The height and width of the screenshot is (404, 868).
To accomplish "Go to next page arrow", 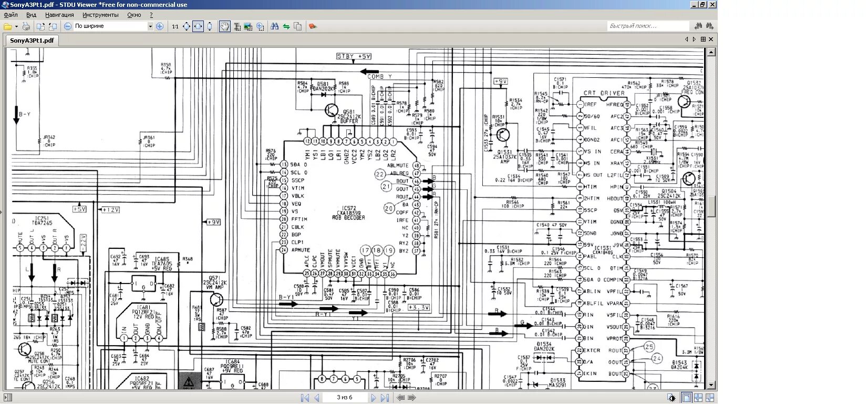I will 374,398.
